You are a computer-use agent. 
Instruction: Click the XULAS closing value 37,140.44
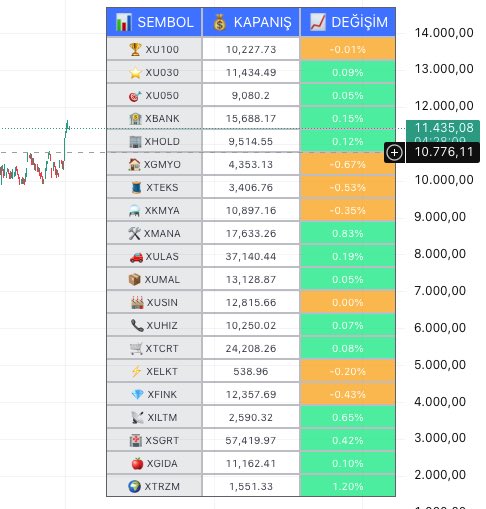pyautogui.click(x=251, y=257)
